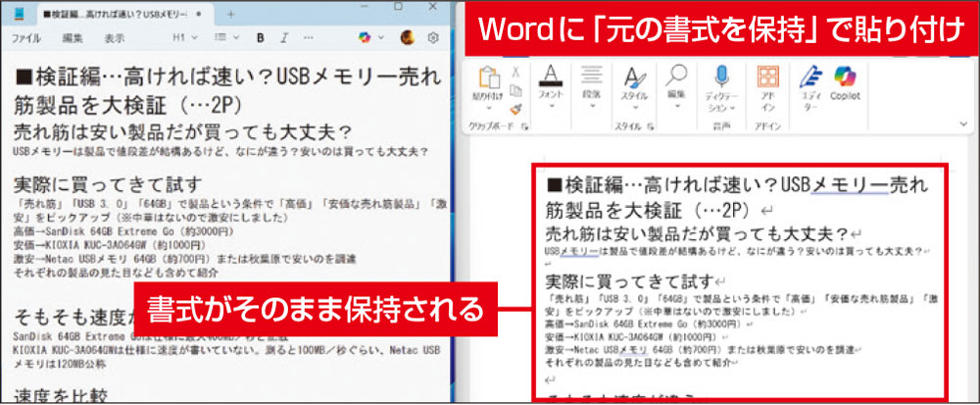Open the Dictation (ディクテーション) language dropdown
The height and width of the screenshot is (405, 980).
pyautogui.click(x=732, y=108)
